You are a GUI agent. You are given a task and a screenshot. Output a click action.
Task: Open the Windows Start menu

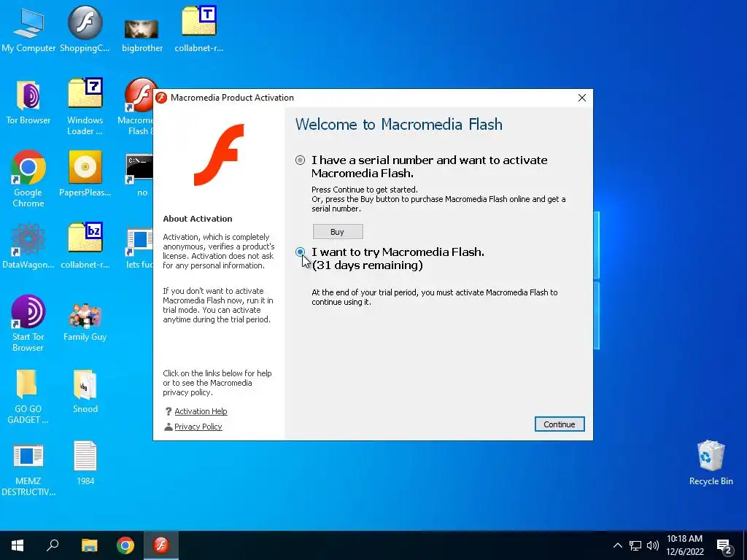point(18,545)
